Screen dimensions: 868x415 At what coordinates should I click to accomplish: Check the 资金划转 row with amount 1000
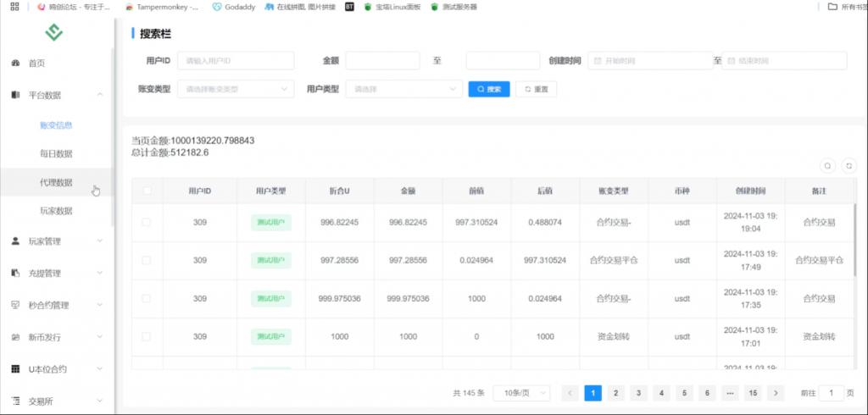[x=147, y=336]
